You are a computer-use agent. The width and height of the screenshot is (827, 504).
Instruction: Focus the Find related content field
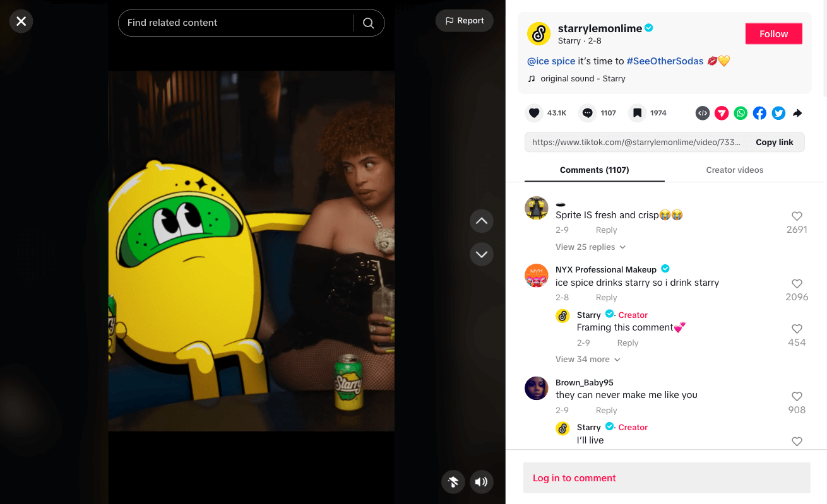(236, 23)
